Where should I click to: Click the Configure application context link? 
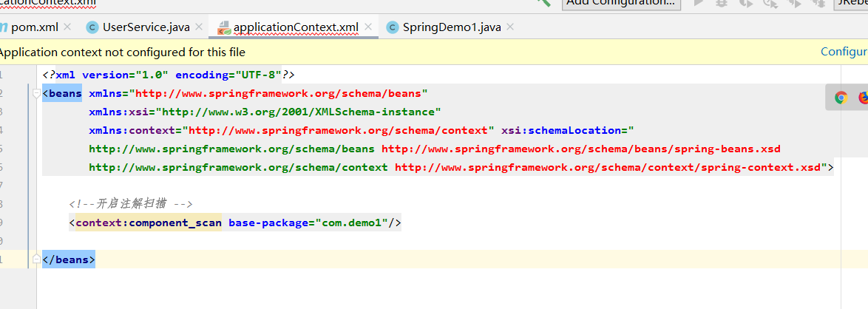click(x=844, y=52)
